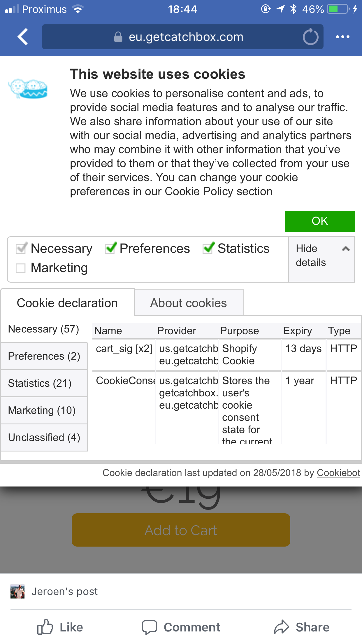Collapse the panel with Hide details

click(x=321, y=256)
